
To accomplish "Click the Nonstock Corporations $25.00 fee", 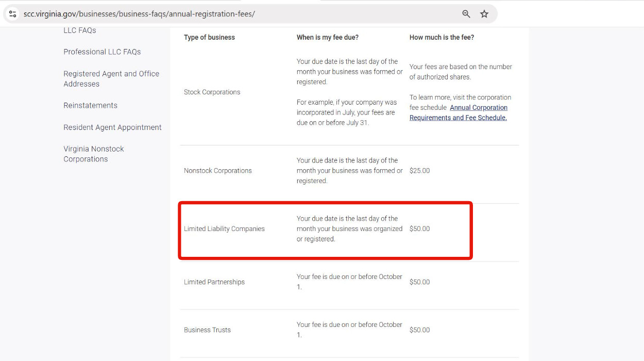I will click(419, 171).
